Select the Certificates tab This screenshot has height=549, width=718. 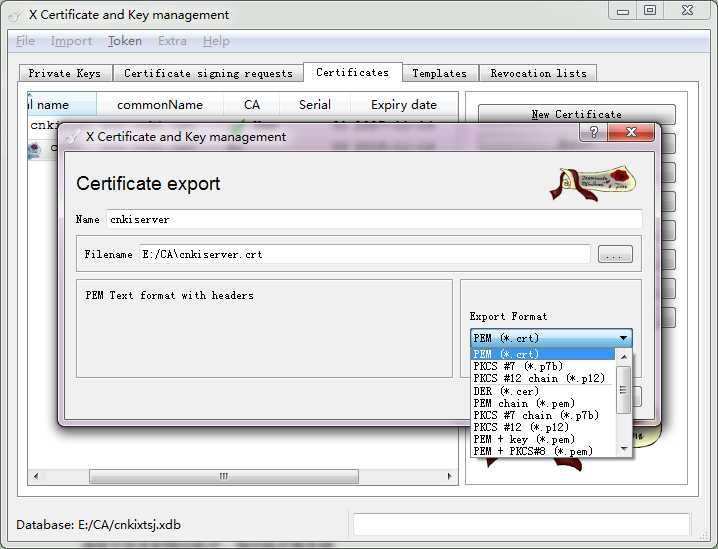click(x=353, y=72)
